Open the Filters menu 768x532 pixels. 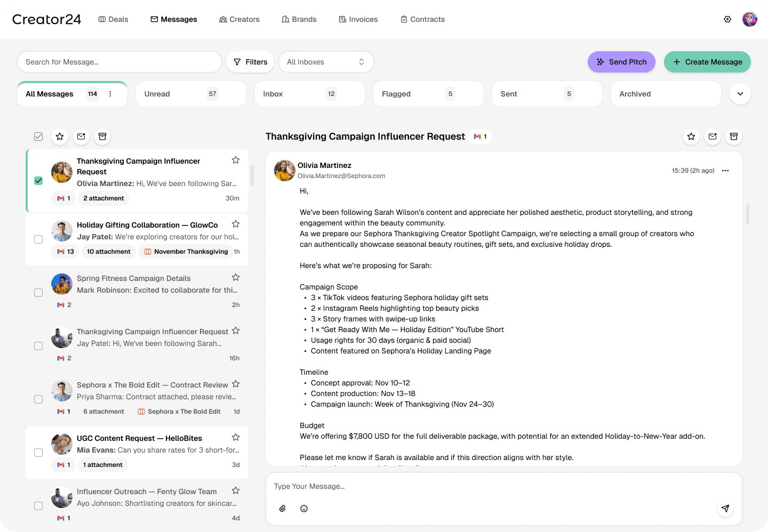tap(250, 62)
